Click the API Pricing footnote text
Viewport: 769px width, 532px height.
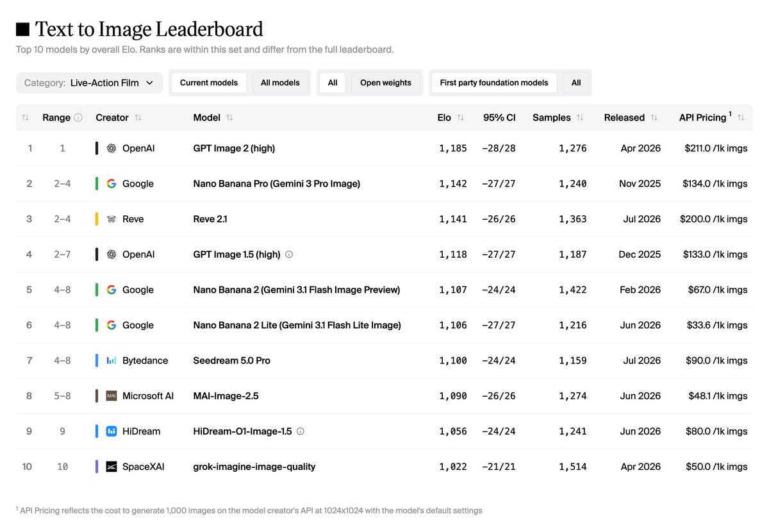pyautogui.click(x=249, y=510)
